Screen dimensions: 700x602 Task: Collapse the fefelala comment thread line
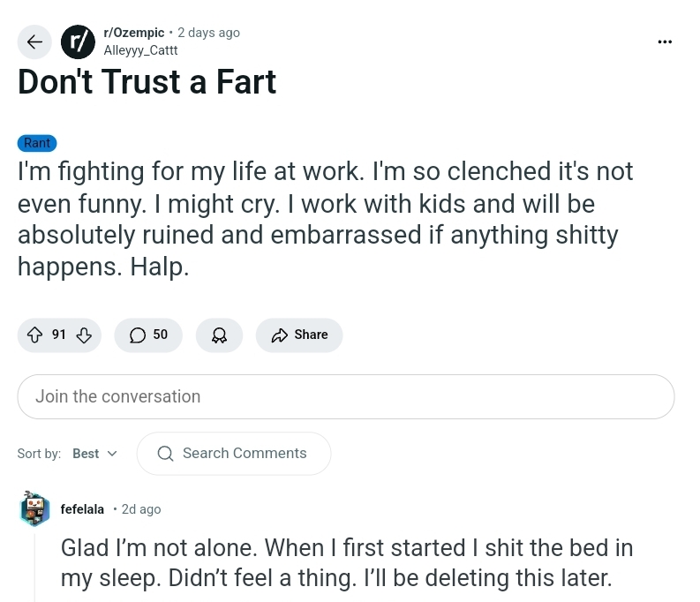(x=35, y=565)
